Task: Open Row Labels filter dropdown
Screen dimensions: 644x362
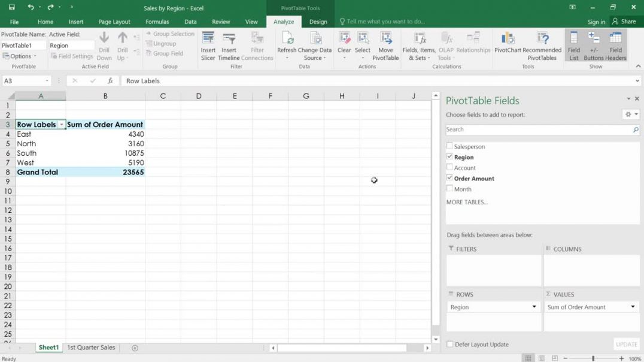Action: (61, 125)
